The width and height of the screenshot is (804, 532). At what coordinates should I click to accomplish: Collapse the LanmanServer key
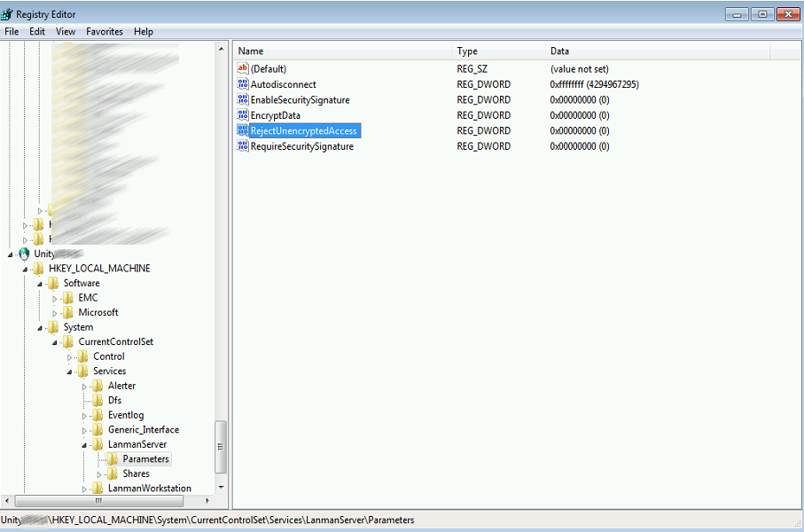click(84, 445)
